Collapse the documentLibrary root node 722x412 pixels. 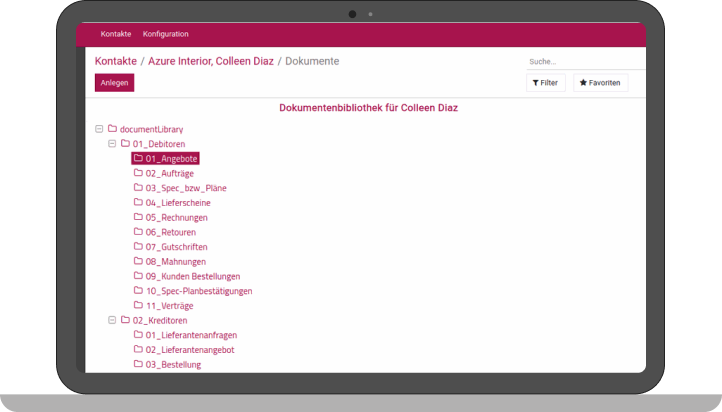click(99, 129)
